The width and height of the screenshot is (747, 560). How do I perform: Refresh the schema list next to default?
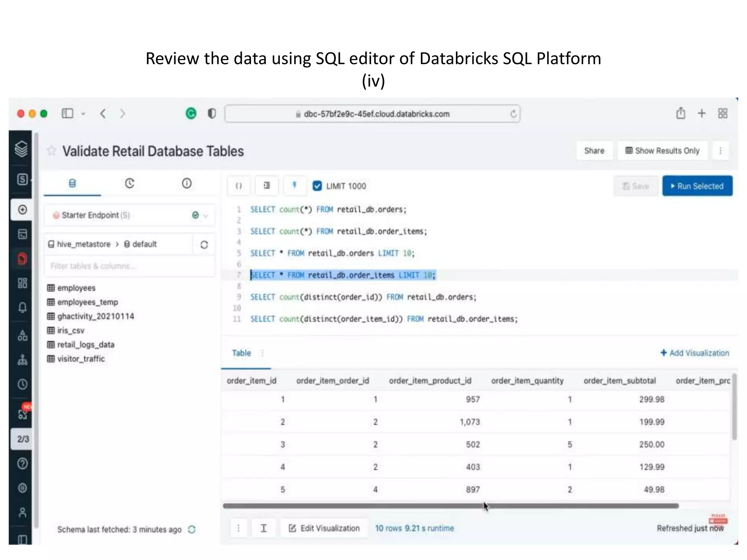[204, 245]
